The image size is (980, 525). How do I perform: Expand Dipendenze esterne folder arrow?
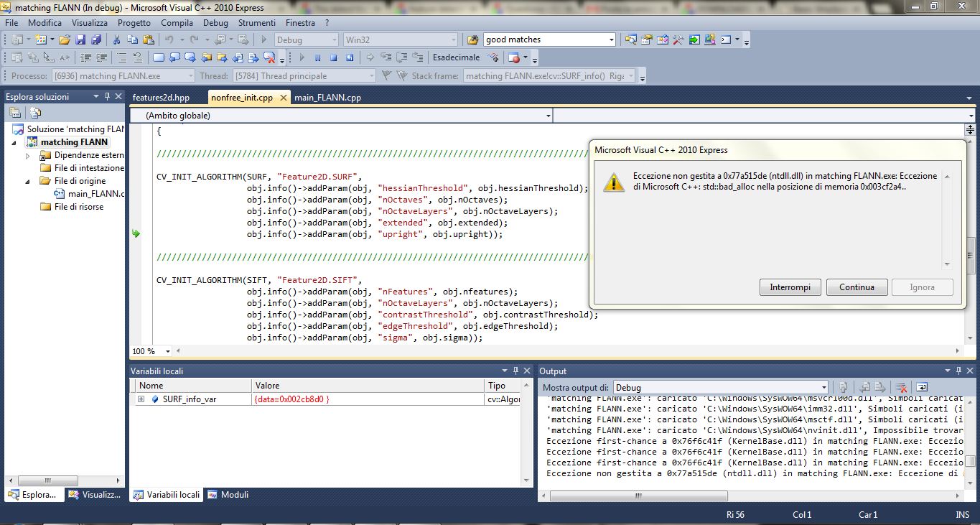pyautogui.click(x=28, y=155)
